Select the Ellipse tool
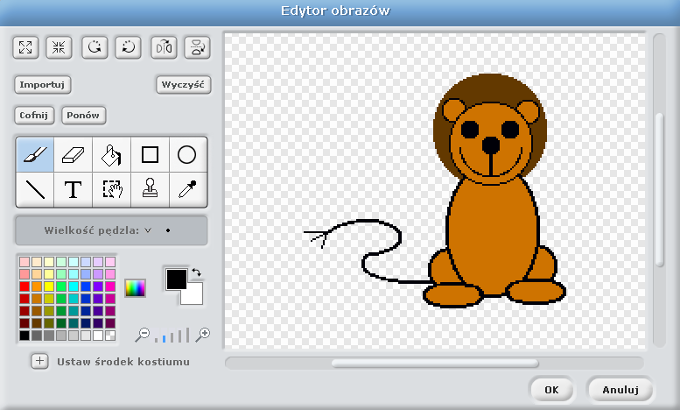The width and height of the screenshot is (680, 410). coord(187,155)
